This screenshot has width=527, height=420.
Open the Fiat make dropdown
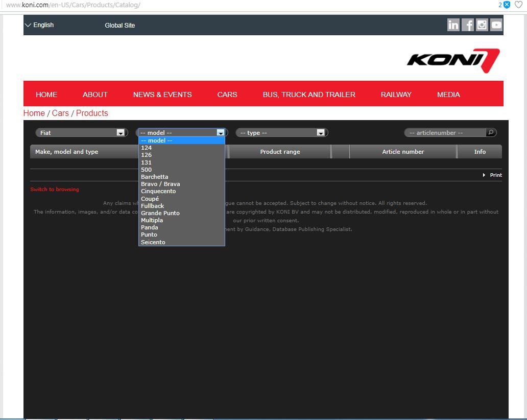(82, 132)
